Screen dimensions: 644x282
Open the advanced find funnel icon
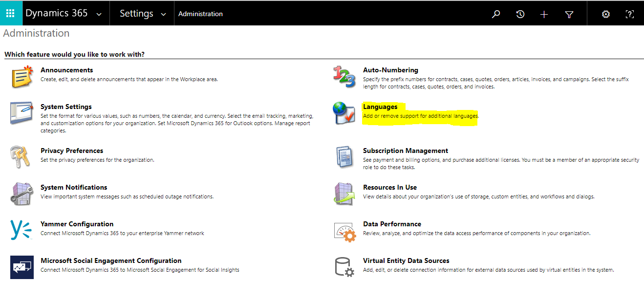coord(569,14)
